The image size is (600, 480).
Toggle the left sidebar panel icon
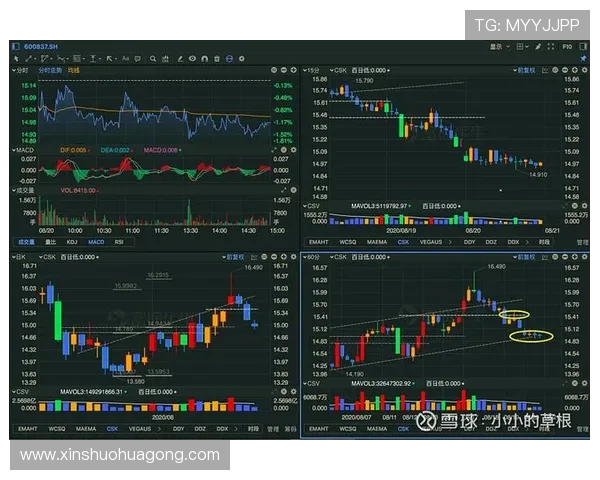coord(16,46)
